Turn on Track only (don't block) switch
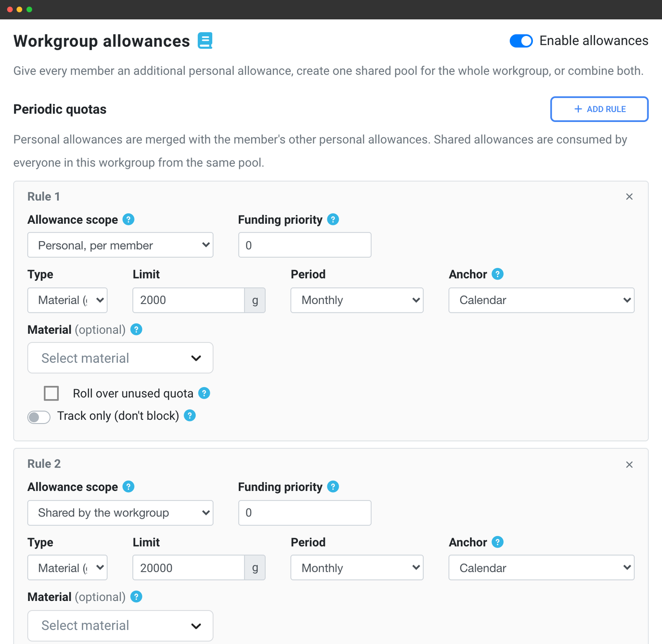The width and height of the screenshot is (662, 644). [39, 417]
